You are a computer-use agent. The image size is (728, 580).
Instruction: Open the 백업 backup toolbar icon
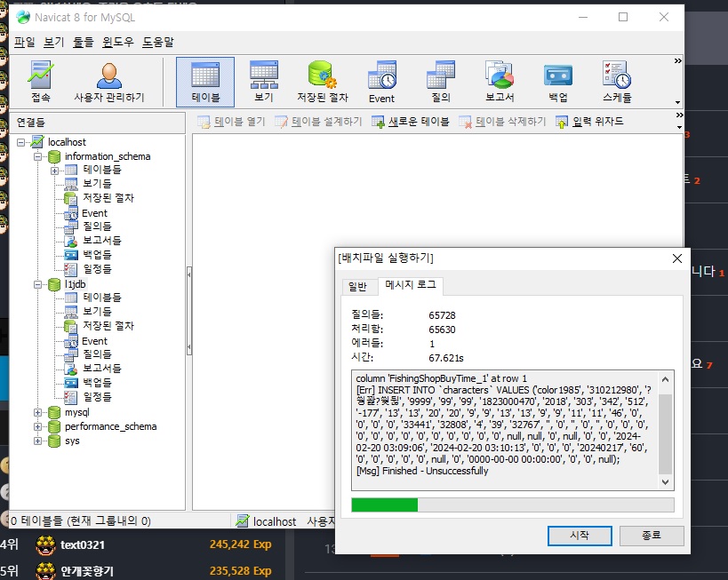(x=558, y=82)
